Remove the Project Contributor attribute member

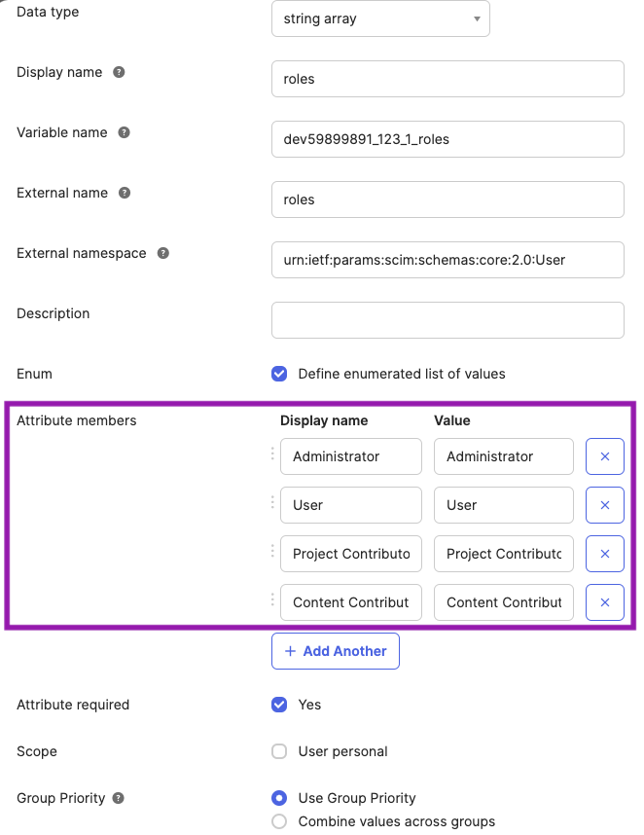click(x=605, y=554)
